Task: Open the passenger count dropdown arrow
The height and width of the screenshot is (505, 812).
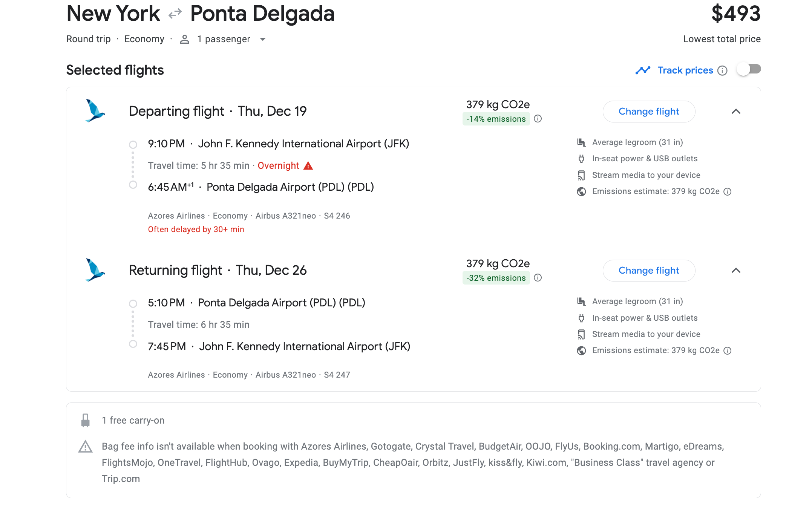Action: (x=263, y=39)
